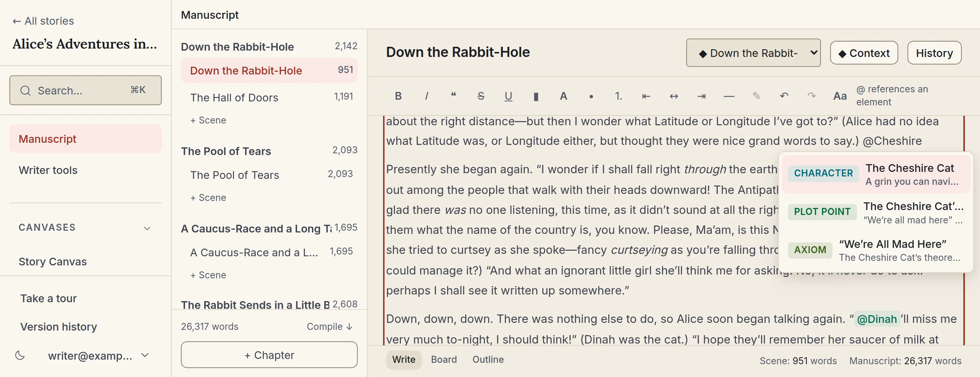Toggle dark mode moon icon

pyautogui.click(x=20, y=355)
